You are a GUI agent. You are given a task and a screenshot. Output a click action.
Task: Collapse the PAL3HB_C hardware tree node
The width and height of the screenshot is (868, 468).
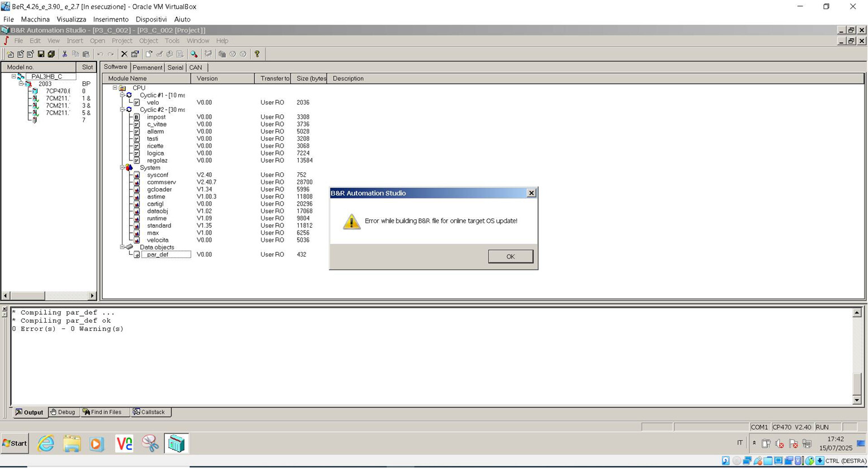14,76
